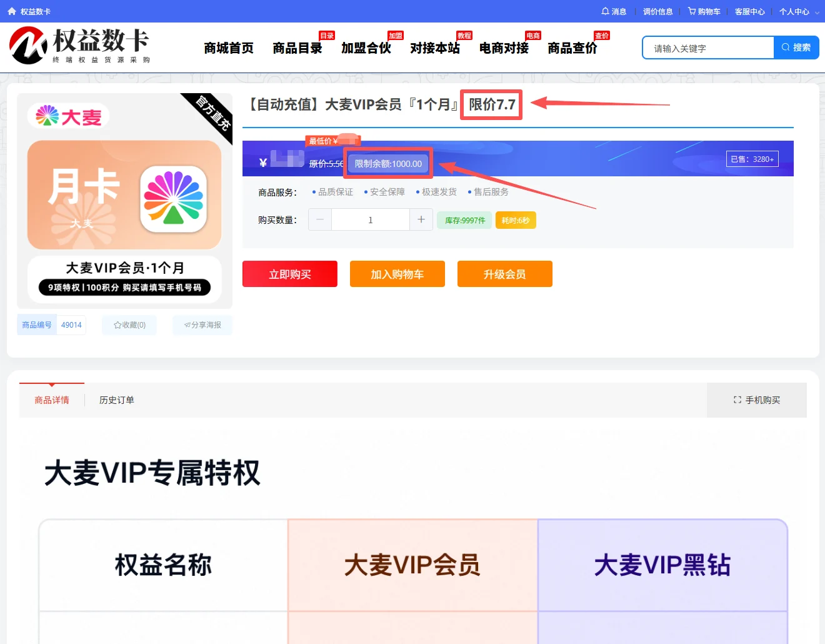
Task: Open 商品目录 navigation item
Action: tap(297, 48)
